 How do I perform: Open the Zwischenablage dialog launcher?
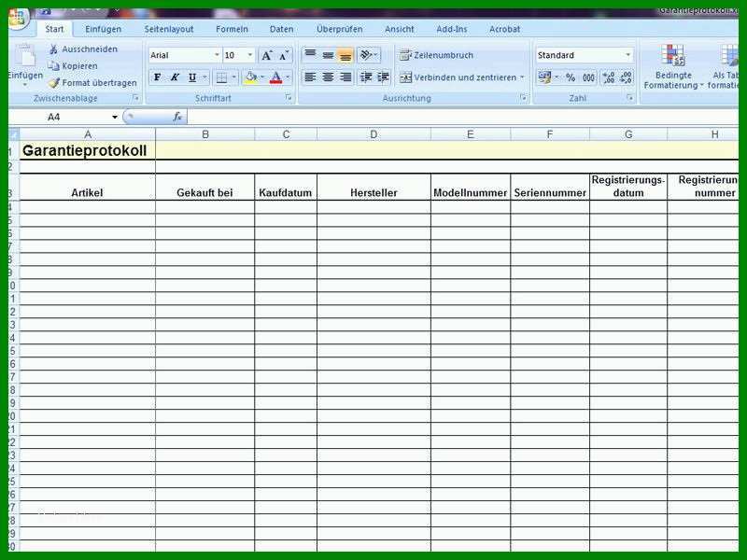(135, 98)
